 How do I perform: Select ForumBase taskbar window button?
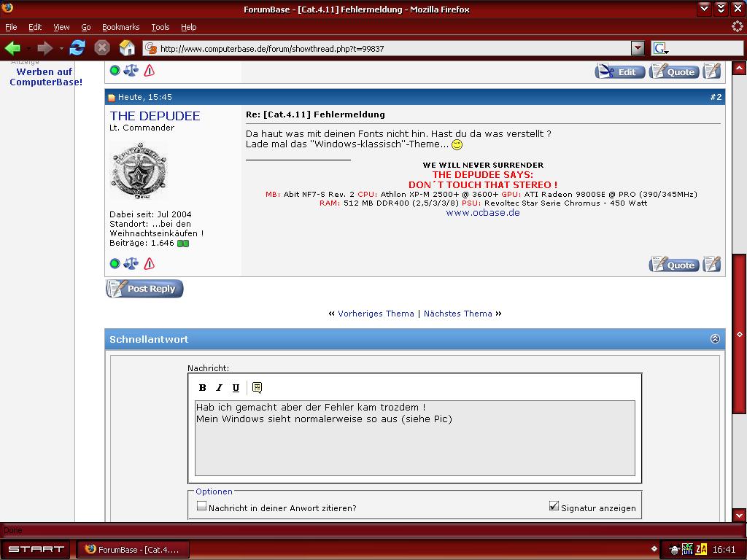[133, 550]
